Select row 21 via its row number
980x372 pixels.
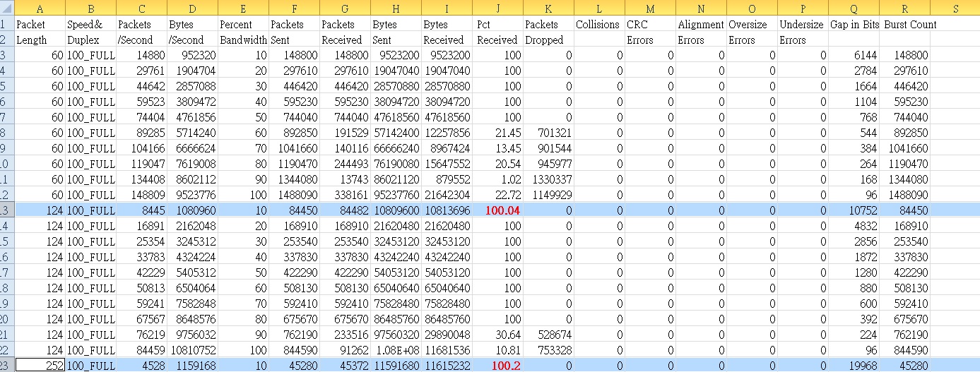click(x=6, y=335)
